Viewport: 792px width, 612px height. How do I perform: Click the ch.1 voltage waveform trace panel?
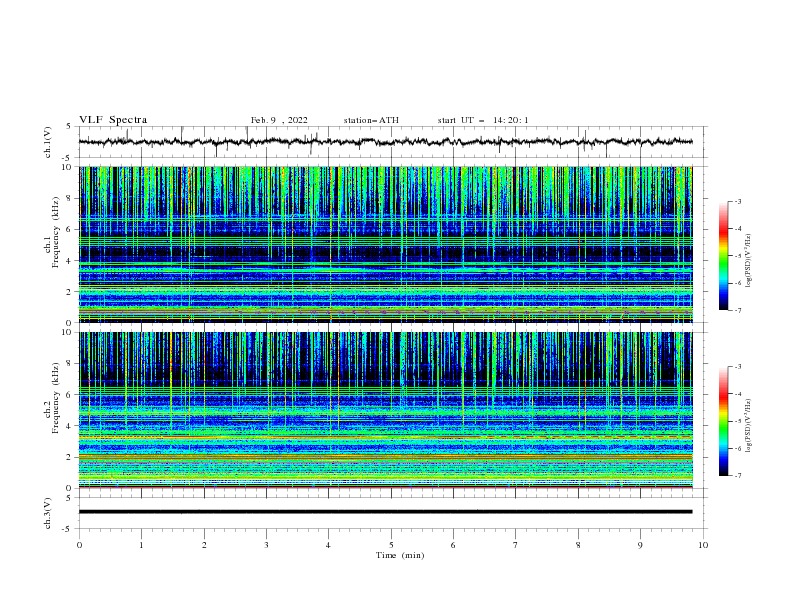tap(393, 142)
